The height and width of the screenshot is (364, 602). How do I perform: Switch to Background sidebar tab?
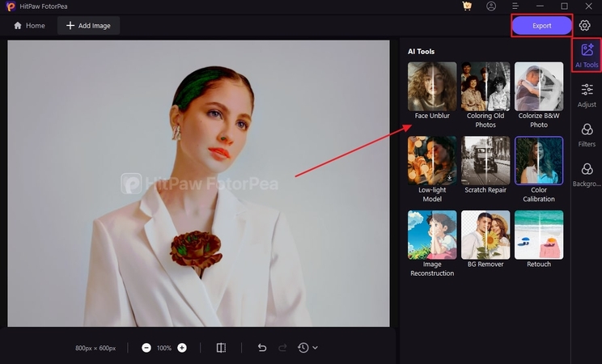click(587, 175)
